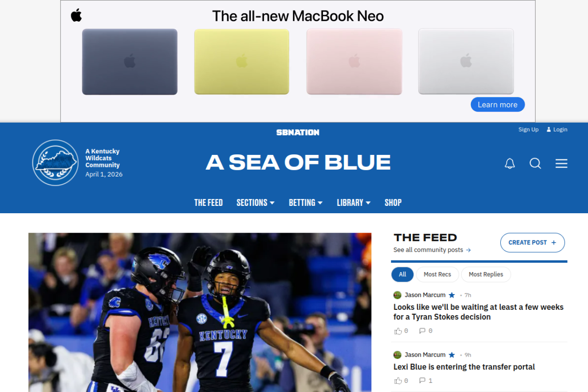Screen dimensions: 588x392
Task: Select the All feed filter
Action: 402,274
